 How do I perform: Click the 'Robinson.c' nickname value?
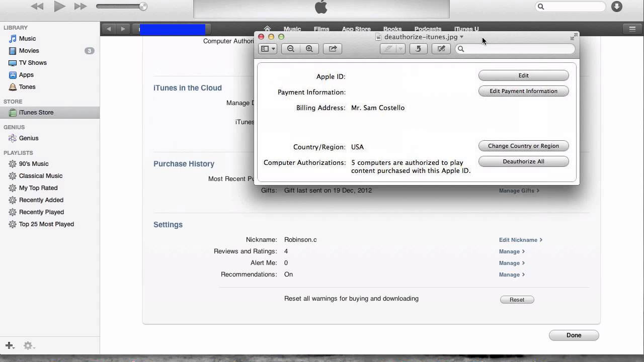(x=300, y=240)
